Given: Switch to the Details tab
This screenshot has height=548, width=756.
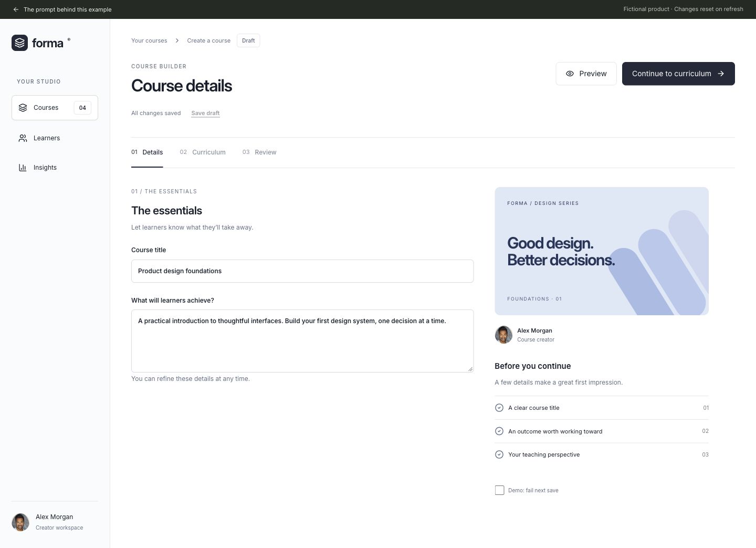Looking at the screenshot, I should [147, 152].
